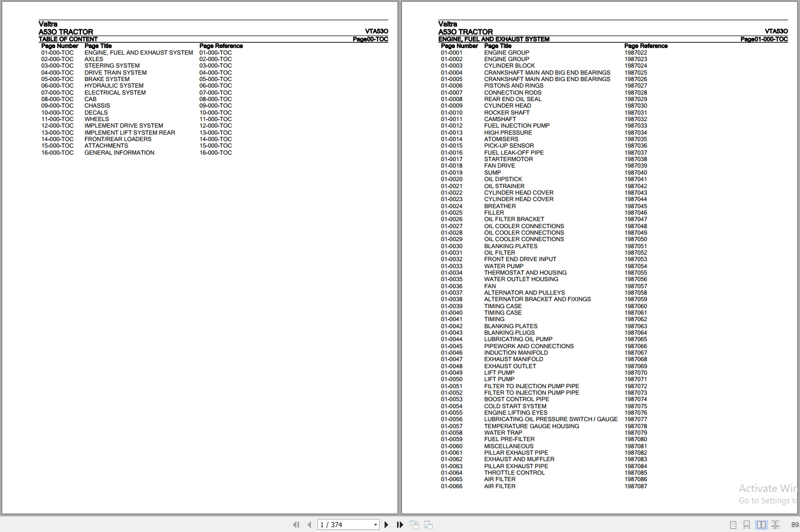Open Drive Train System TOC entry
This screenshot has width=800, height=532.
(115, 72)
